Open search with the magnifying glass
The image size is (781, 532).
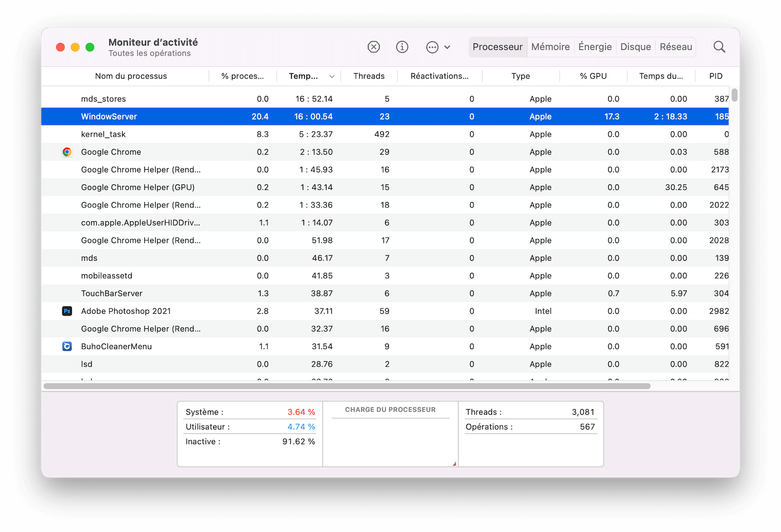click(x=719, y=47)
